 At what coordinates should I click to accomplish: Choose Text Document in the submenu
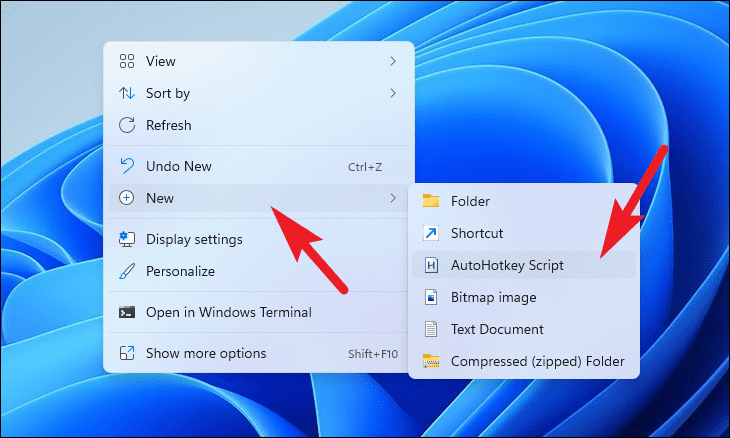(x=524, y=329)
